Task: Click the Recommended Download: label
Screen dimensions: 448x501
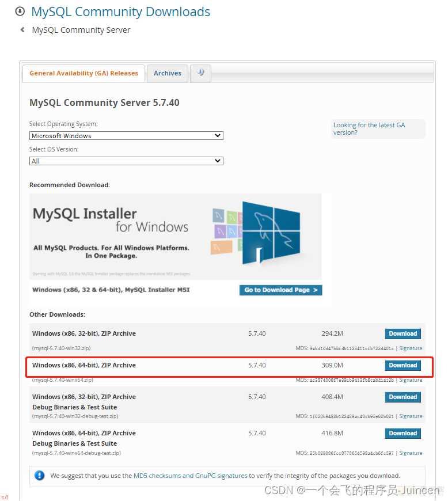Action: (x=70, y=185)
